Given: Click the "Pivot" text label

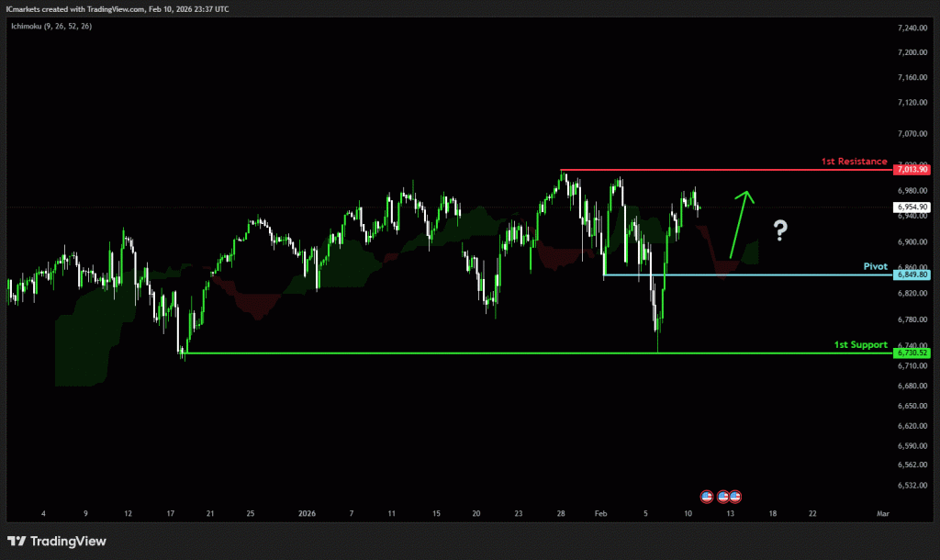Looking at the screenshot, I should (x=875, y=266).
